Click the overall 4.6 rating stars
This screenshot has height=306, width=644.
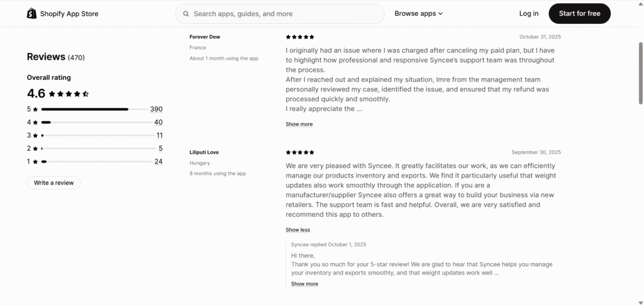69,94
